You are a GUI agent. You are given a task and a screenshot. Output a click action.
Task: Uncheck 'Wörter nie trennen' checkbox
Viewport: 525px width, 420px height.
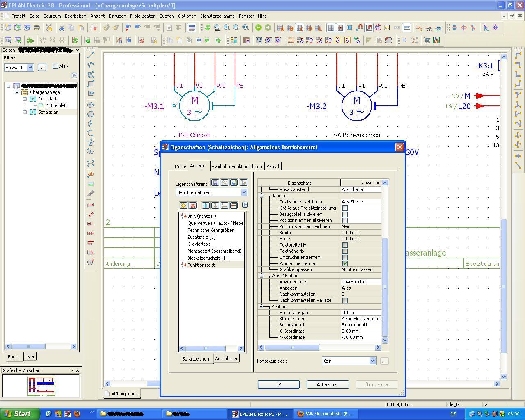point(345,263)
